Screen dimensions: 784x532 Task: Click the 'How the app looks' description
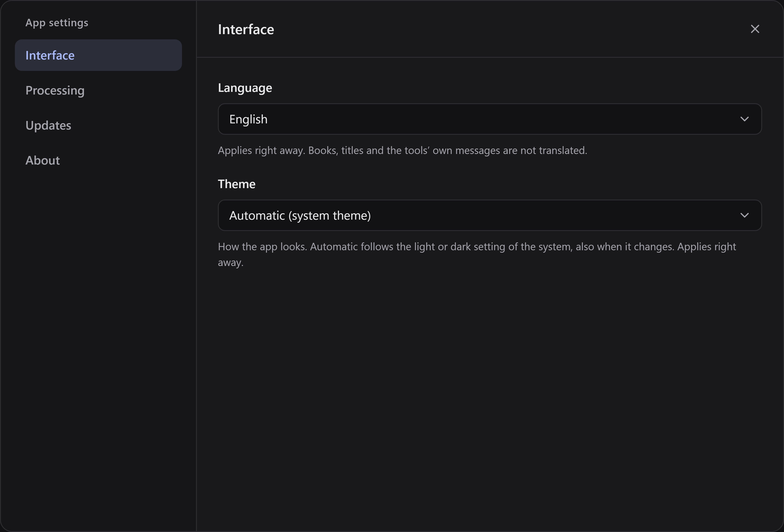point(477,254)
